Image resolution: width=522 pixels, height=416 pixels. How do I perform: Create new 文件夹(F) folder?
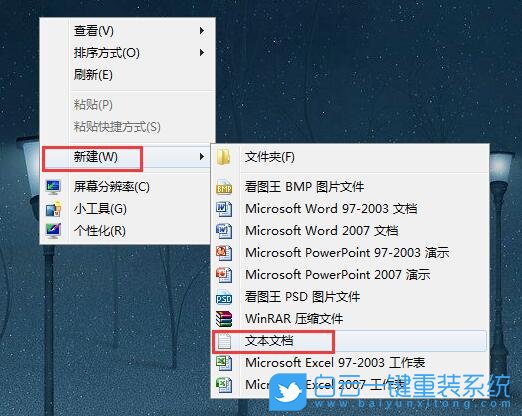[350, 157]
